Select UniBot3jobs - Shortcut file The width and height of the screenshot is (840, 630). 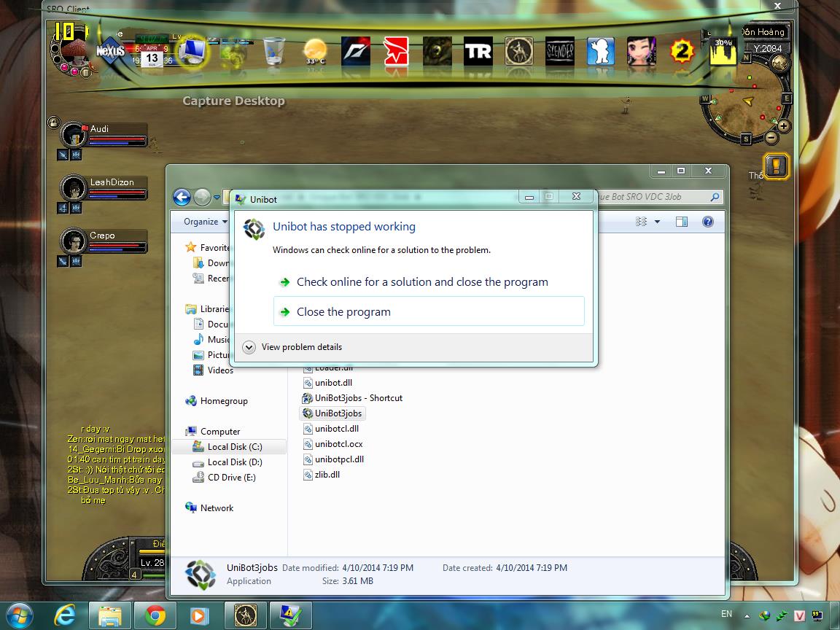pyautogui.click(x=352, y=398)
